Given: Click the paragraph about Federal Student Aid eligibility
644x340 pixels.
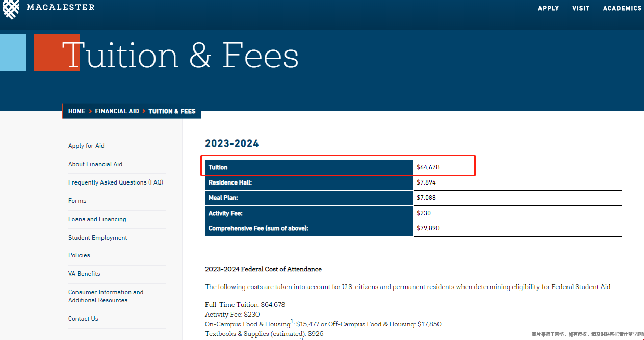Looking at the screenshot, I should pyautogui.click(x=408, y=287).
